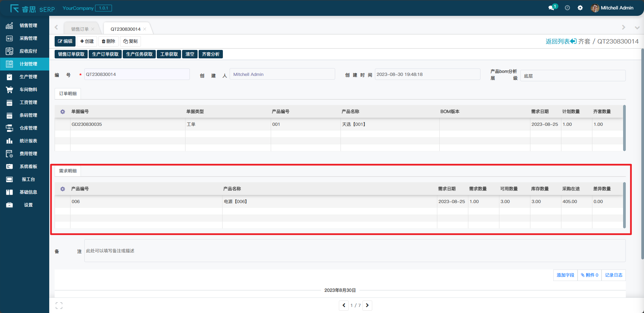Click the 备注 remarks text field
This screenshot has height=313, width=644.
coord(355,251)
